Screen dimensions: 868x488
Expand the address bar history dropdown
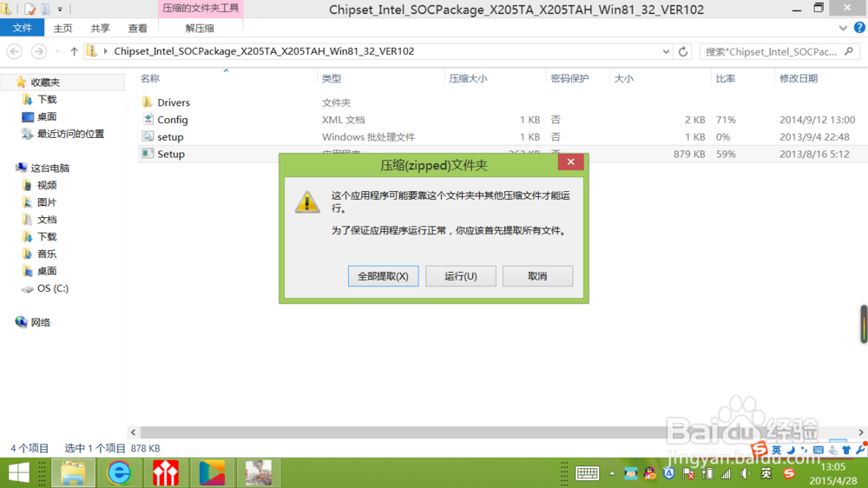coord(666,51)
